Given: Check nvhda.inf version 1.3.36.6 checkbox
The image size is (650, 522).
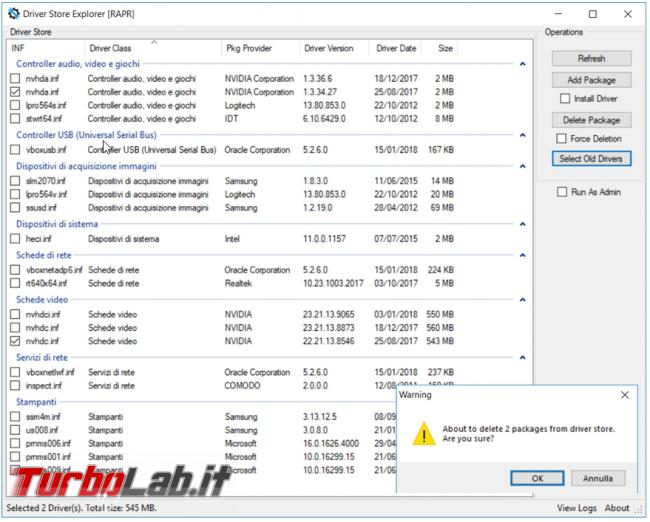Looking at the screenshot, I should (15, 78).
